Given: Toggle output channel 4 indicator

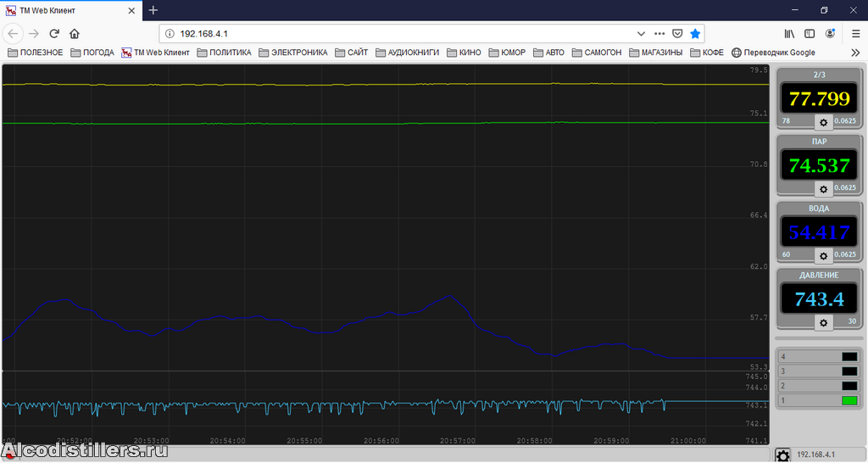Looking at the screenshot, I should click(849, 357).
